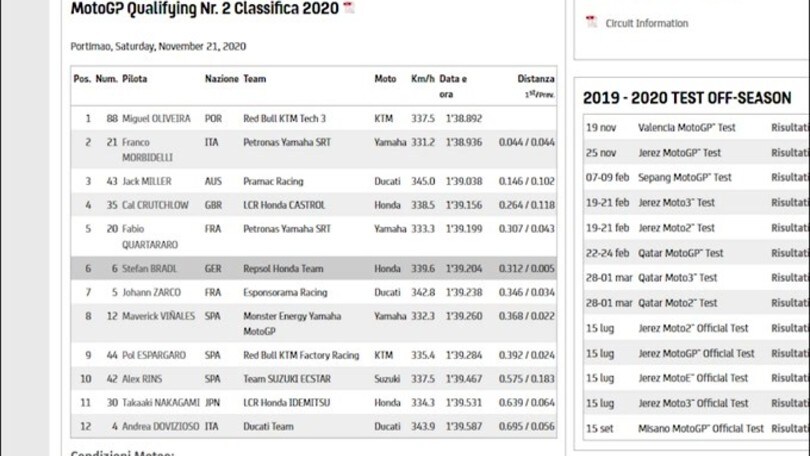The image size is (810, 456).
Task: Click lap time 1'38.936
Action: (464, 142)
